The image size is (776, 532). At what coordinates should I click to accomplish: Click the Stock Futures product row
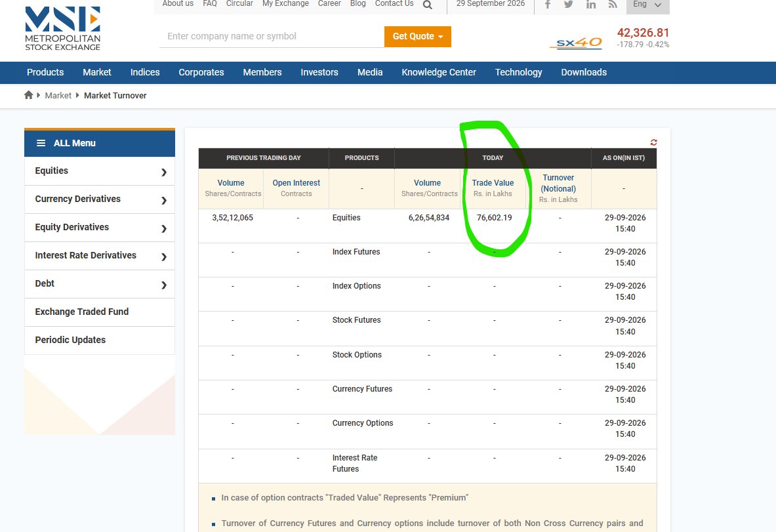click(x=428, y=329)
